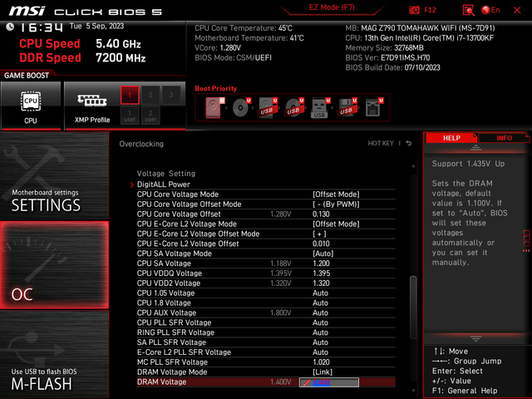Expand the DigitALL Power submenu
This screenshot has width=532, height=399.
[163, 185]
